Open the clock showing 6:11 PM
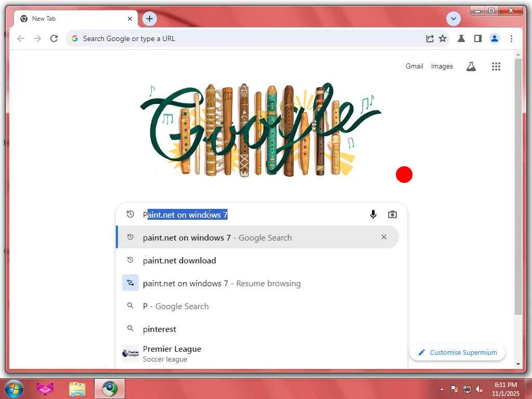The height and width of the screenshot is (399, 532). point(506,389)
